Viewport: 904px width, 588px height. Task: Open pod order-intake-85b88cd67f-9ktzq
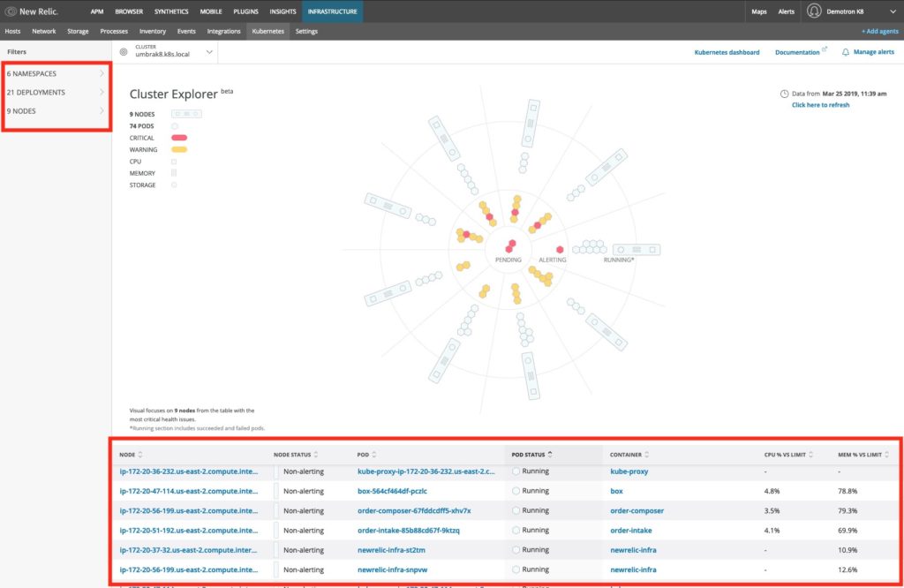coord(408,531)
